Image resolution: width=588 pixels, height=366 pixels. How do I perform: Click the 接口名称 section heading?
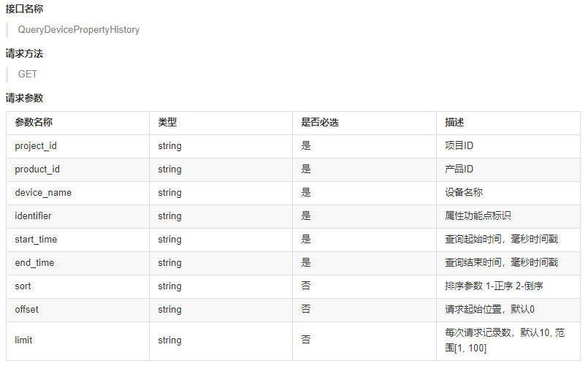coord(24,9)
